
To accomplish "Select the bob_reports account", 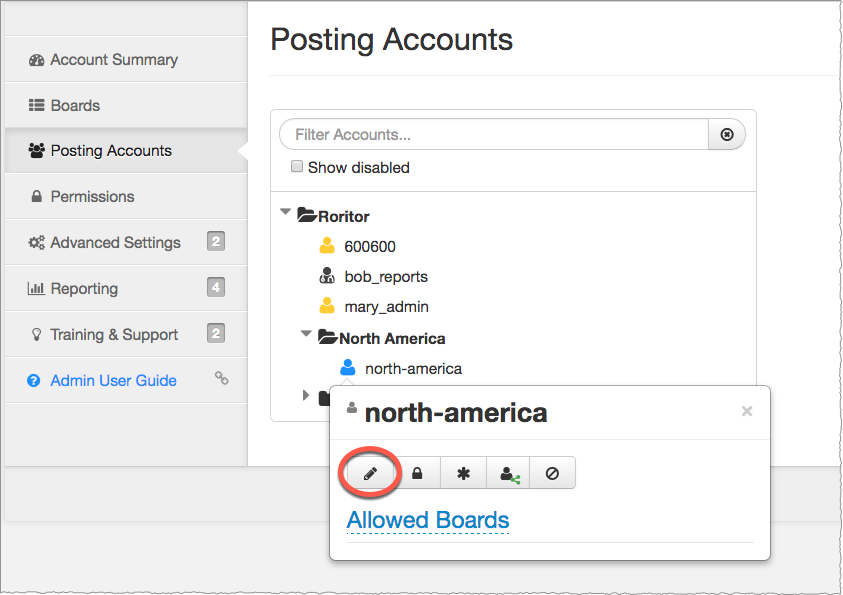I will pos(385,276).
